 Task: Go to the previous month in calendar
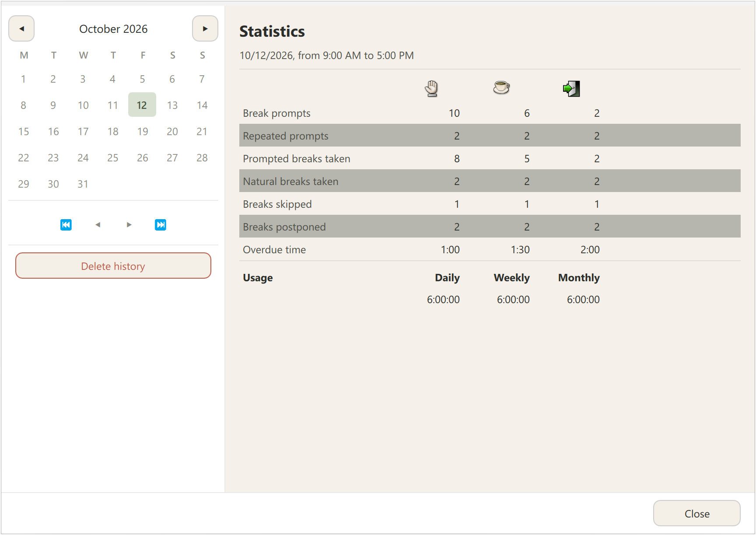pos(21,29)
